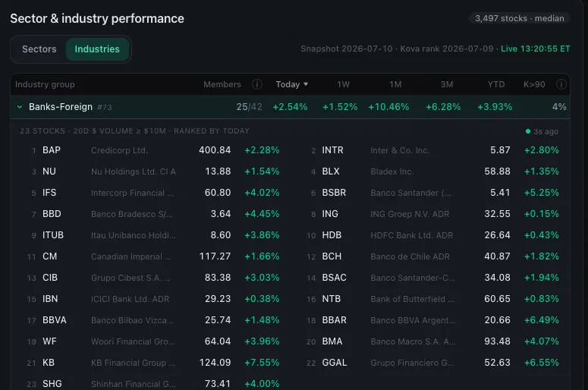Viewport: 588px width, 390px height.
Task: Click company name Credicorp Ltd.
Action: point(119,150)
